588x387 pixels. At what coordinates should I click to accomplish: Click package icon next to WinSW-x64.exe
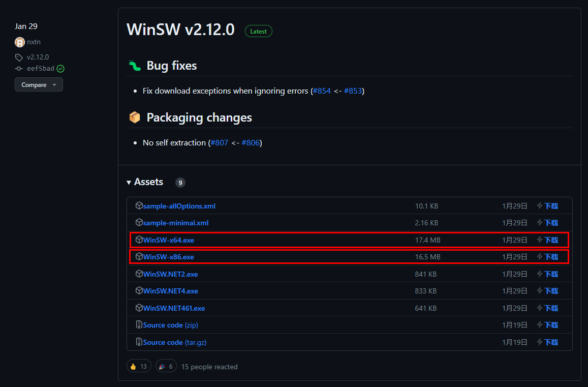click(x=139, y=240)
